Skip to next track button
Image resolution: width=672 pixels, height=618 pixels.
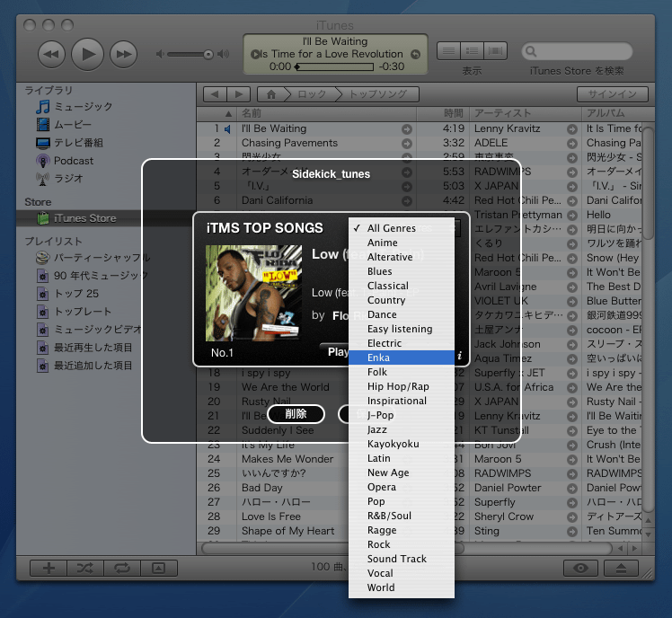tap(123, 54)
